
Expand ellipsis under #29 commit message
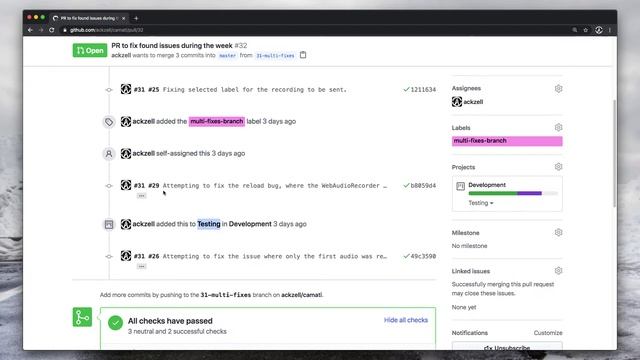pyautogui.click(x=141, y=196)
